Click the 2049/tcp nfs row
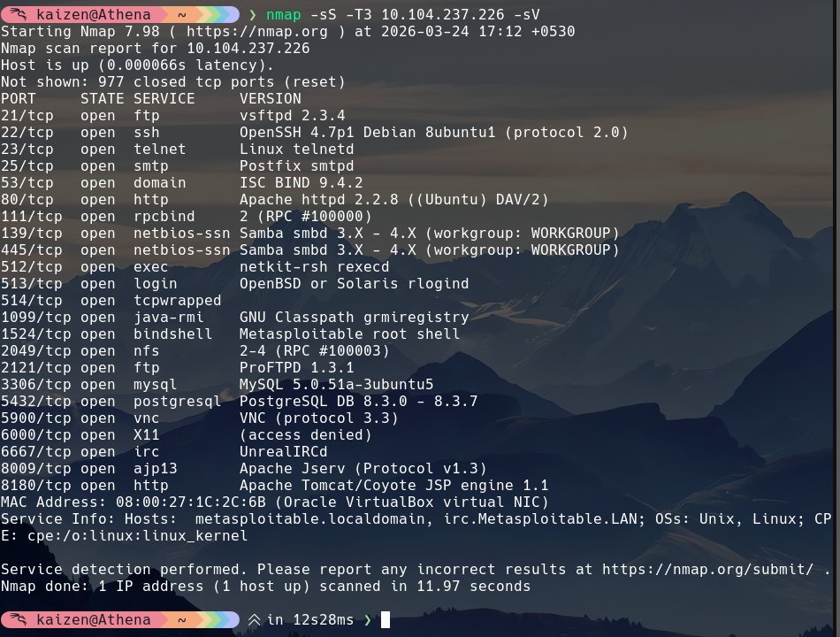The image size is (840, 637). [195, 350]
